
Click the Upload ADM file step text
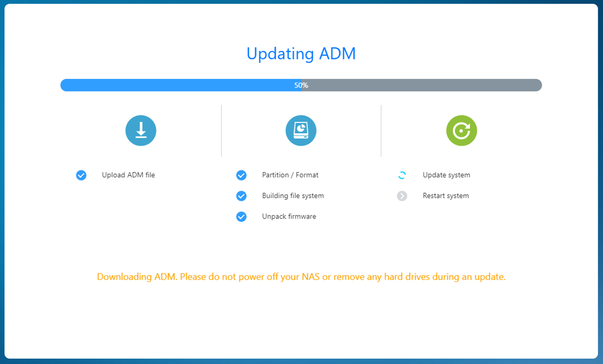point(128,175)
